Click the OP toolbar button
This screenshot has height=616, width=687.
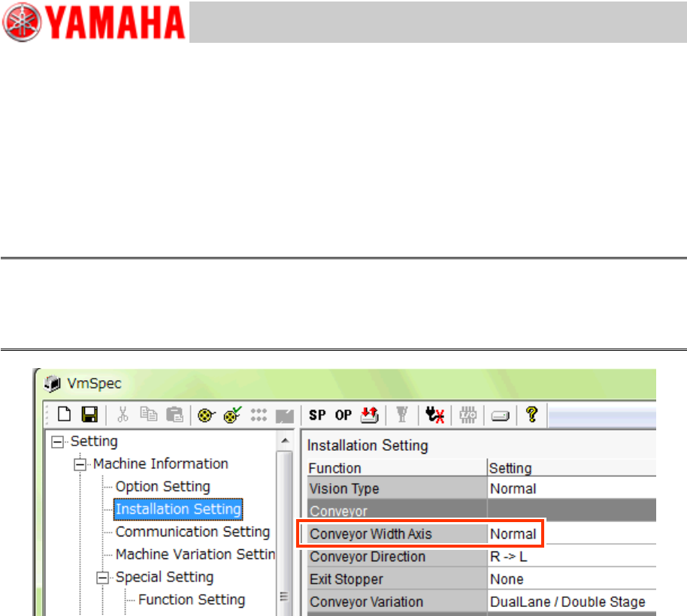point(343,415)
